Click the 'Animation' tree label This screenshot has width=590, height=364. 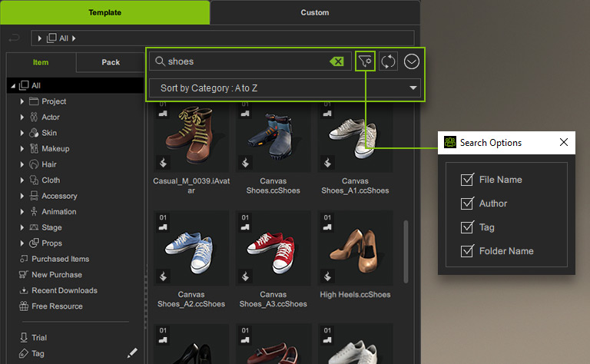click(59, 212)
